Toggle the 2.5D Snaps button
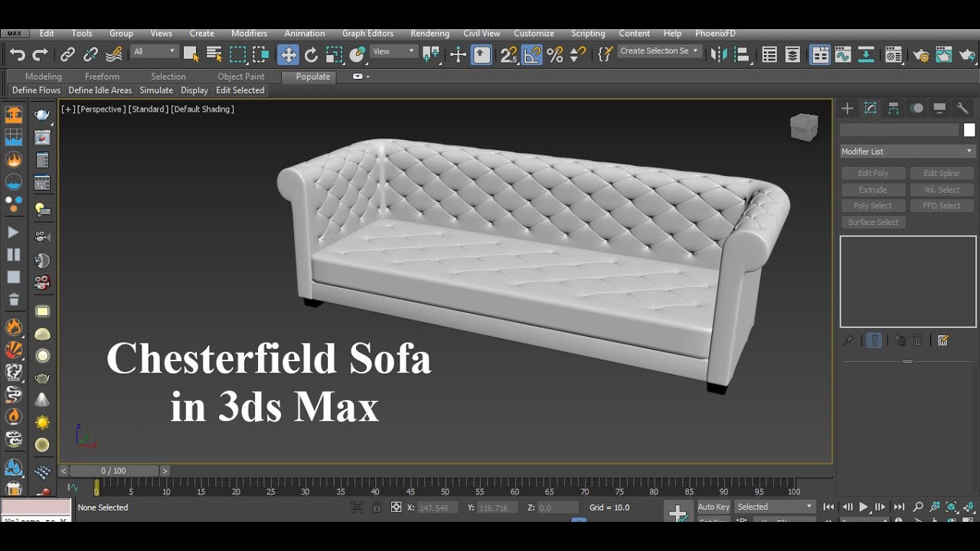The width and height of the screenshot is (980, 551). [x=508, y=54]
